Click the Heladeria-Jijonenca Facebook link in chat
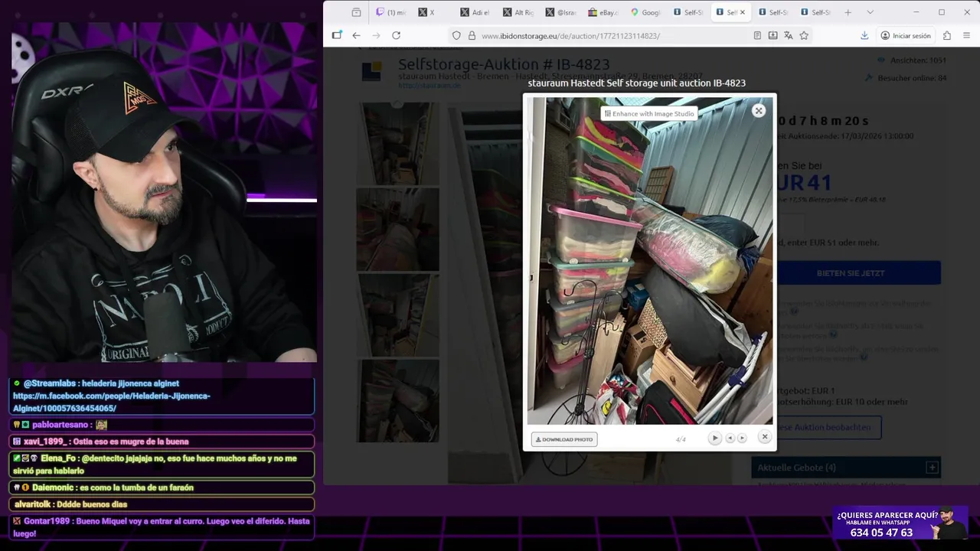 coord(112,402)
